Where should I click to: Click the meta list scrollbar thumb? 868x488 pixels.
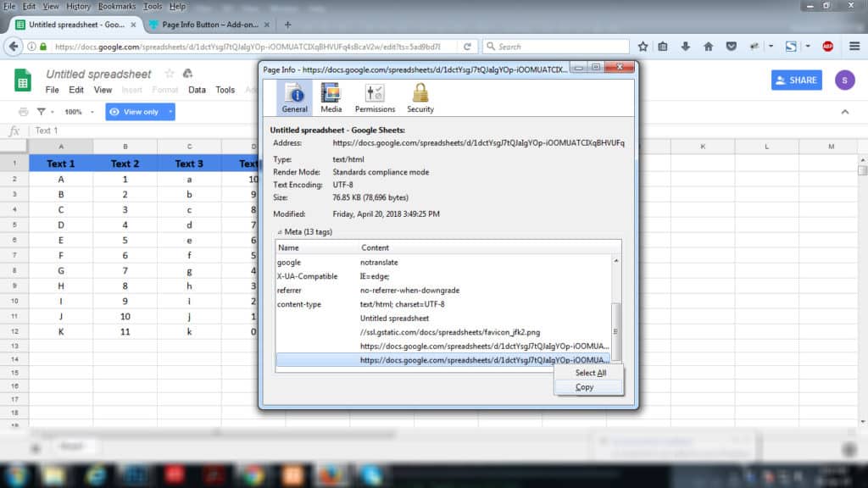pos(615,331)
